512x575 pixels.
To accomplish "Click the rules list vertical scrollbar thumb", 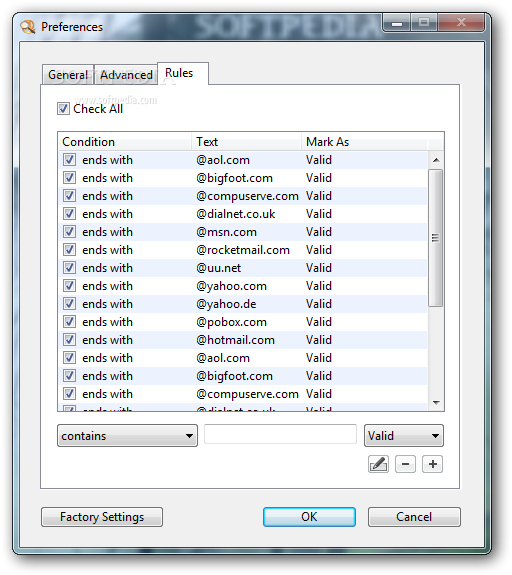I will pos(436,238).
